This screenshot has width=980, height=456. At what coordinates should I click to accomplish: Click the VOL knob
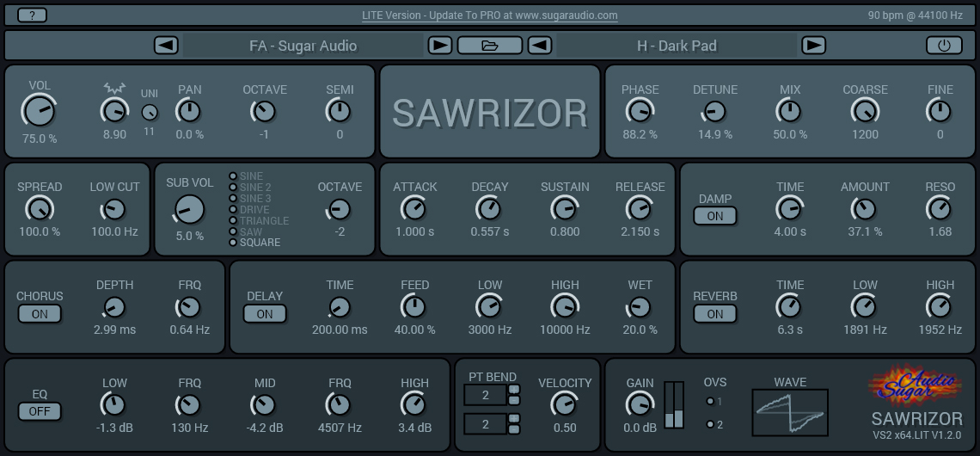pyautogui.click(x=39, y=111)
